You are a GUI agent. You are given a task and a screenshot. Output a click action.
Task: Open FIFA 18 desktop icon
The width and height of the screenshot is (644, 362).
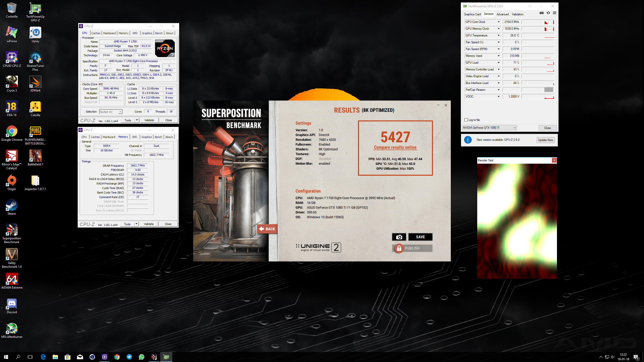pyautogui.click(x=12, y=109)
